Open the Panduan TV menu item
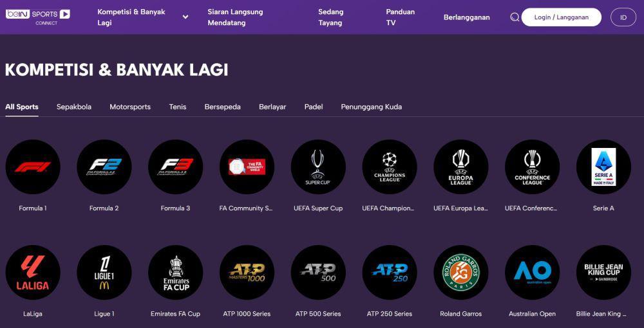Viewport: 644px width, 328px height. pos(395,17)
